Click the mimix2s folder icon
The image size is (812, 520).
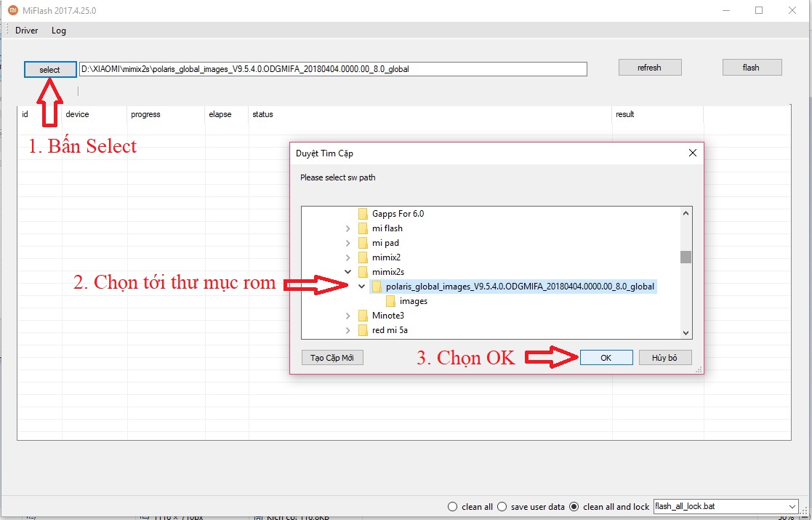[x=363, y=272]
